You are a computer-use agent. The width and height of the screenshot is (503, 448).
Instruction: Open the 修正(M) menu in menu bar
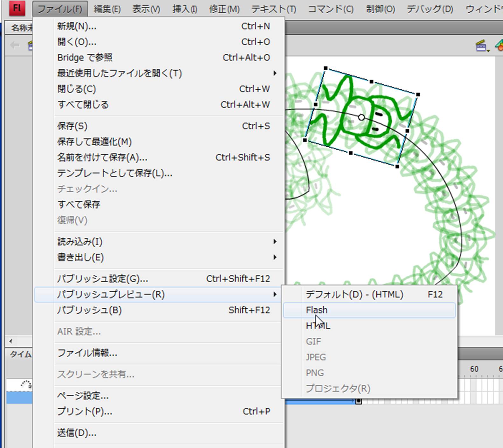pyautogui.click(x=224, y=9)
